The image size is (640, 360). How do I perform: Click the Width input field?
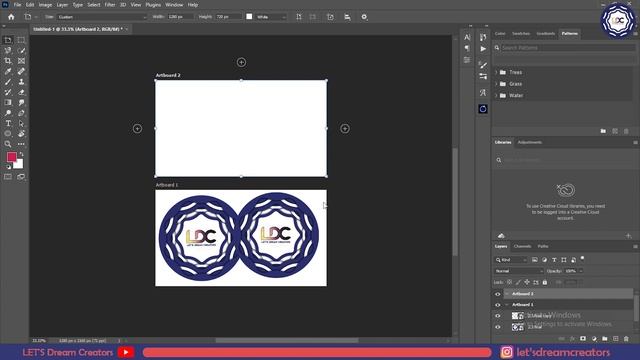point(180,17)
